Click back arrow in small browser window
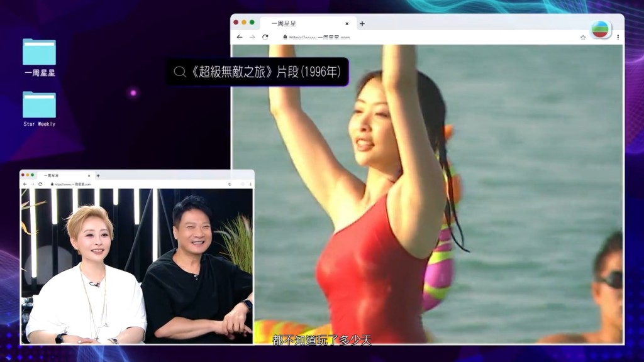The width and height of the screenshot is (644, 362). 25,184
